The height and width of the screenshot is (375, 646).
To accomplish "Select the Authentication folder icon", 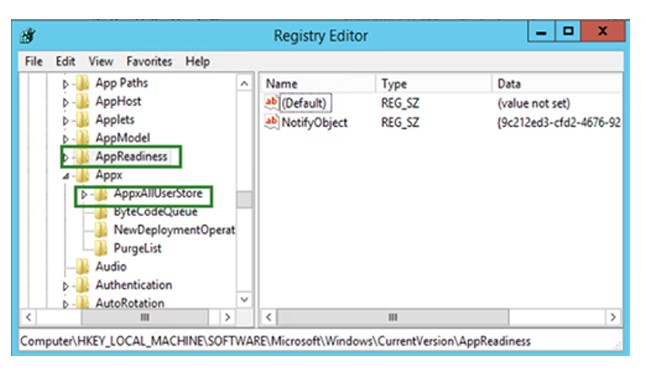I will (x=83, y=285).
